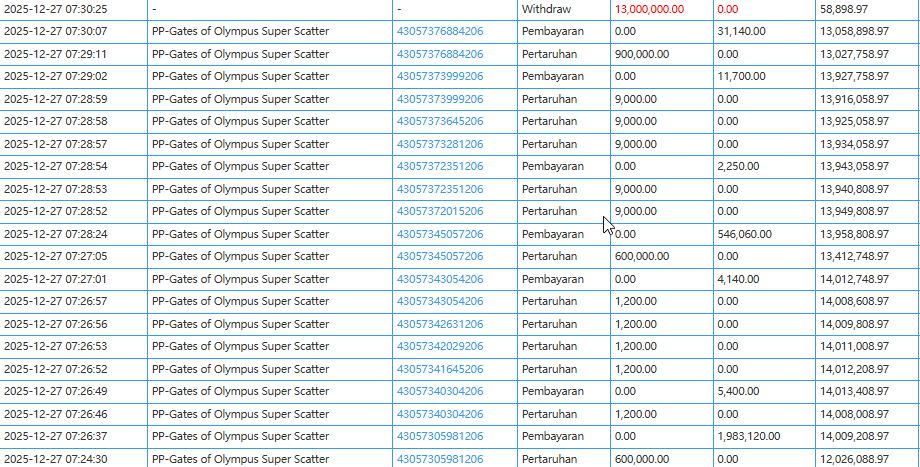Image resolution: width=920 pixels, height=467 pixels.
Task: Open ID 43057340304206 in the 07:26:46 Pertaruhan row
Action: click(x=440, y=414)
